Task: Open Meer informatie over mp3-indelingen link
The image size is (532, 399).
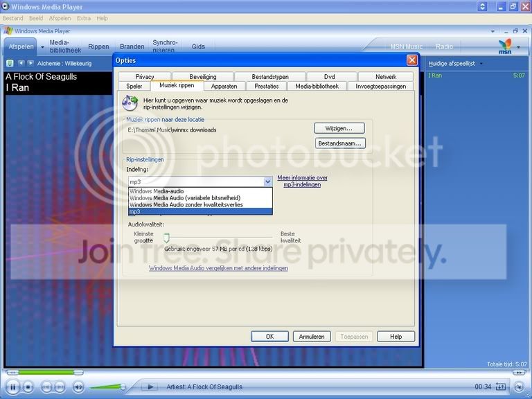Action: (302, 181)
